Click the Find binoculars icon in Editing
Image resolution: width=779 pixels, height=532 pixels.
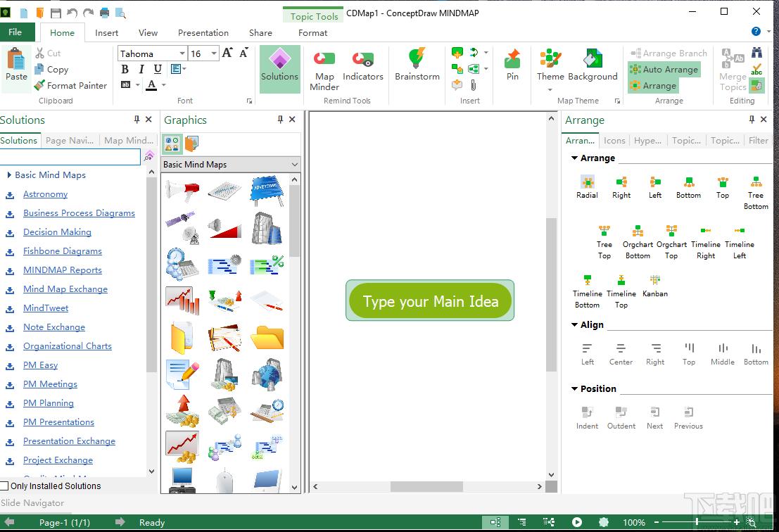point(756,53)
